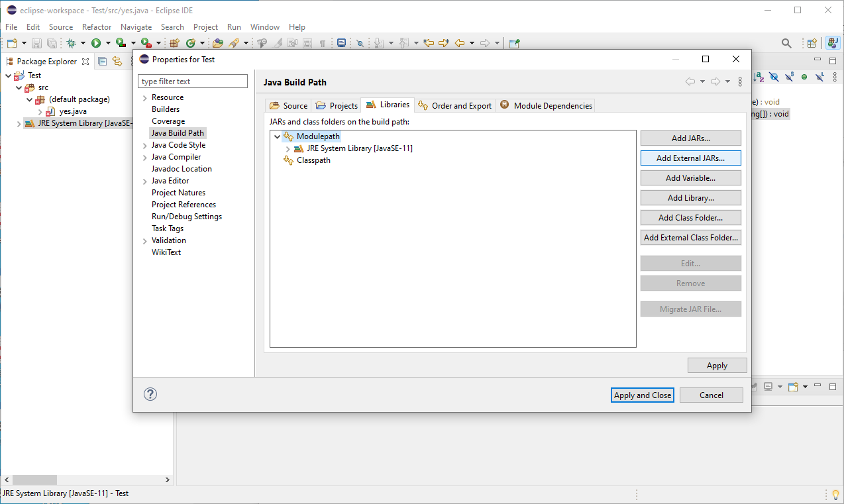Viewport: 844px width, 504px height.
Task: Expand the Java Editor node
Action: click(145, 181)
